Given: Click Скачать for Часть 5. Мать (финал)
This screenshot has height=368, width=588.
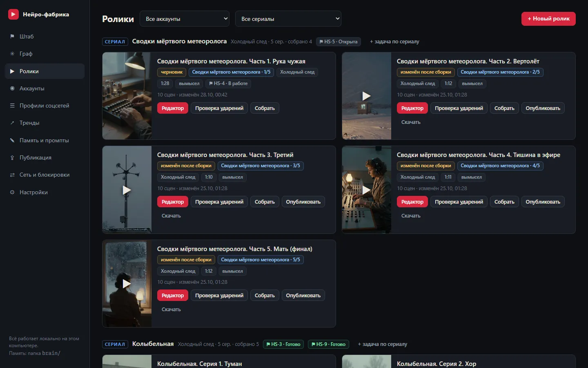Looking at the screenshot, I should pos(171,310).
